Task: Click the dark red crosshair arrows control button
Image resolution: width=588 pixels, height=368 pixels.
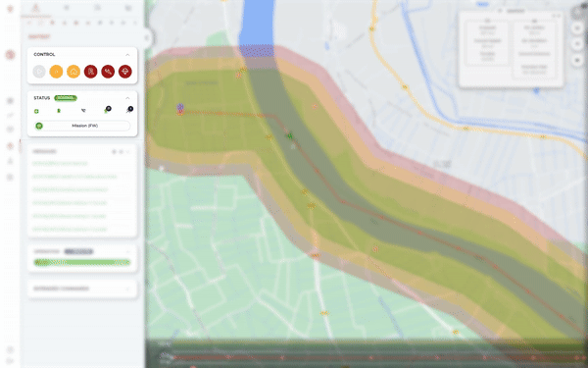Action: coord(125,72)
